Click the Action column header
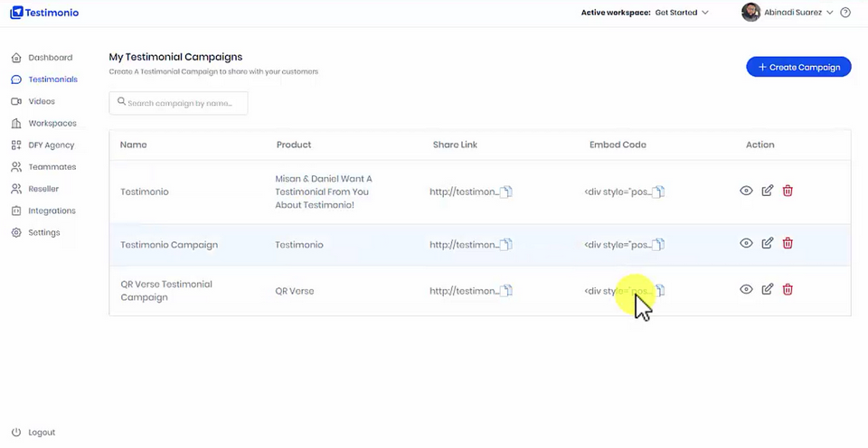 [760, 145]
